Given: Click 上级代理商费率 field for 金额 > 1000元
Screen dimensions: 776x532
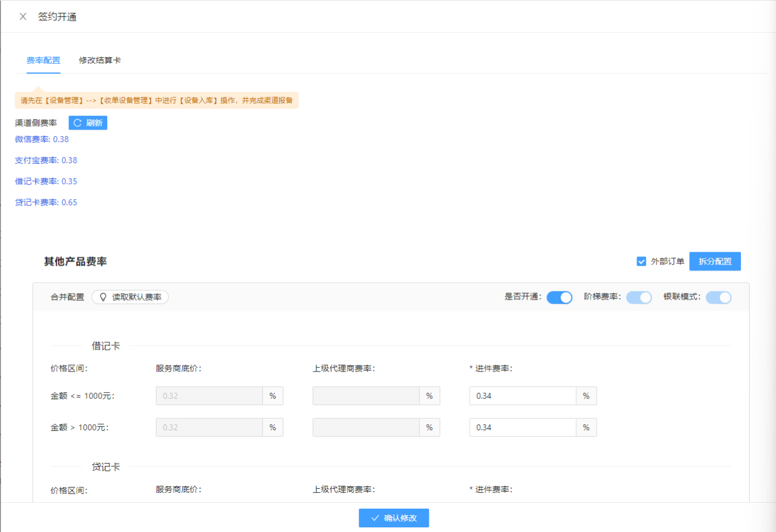Looking at the screenshot, I should point(366,428).
